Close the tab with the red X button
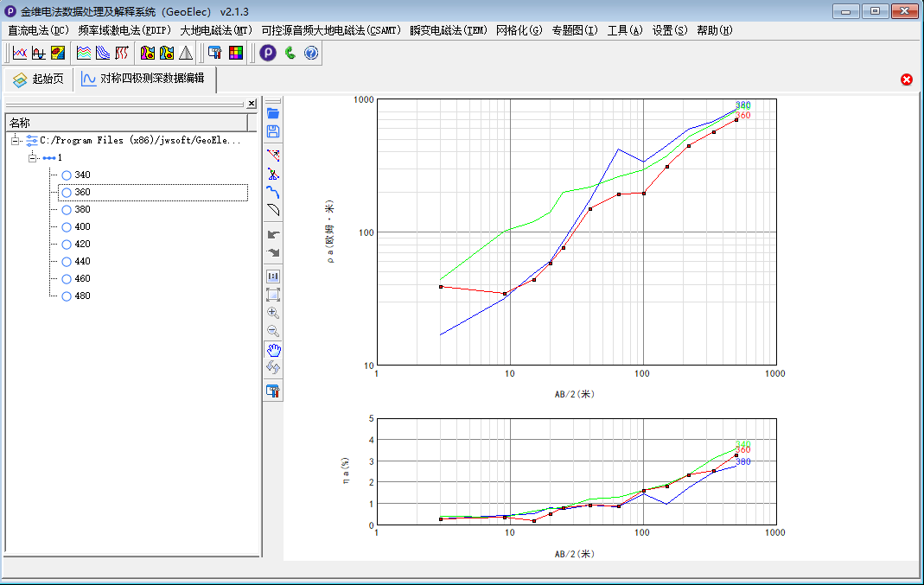This screenshot has height=585, width=924. point(907,79)
